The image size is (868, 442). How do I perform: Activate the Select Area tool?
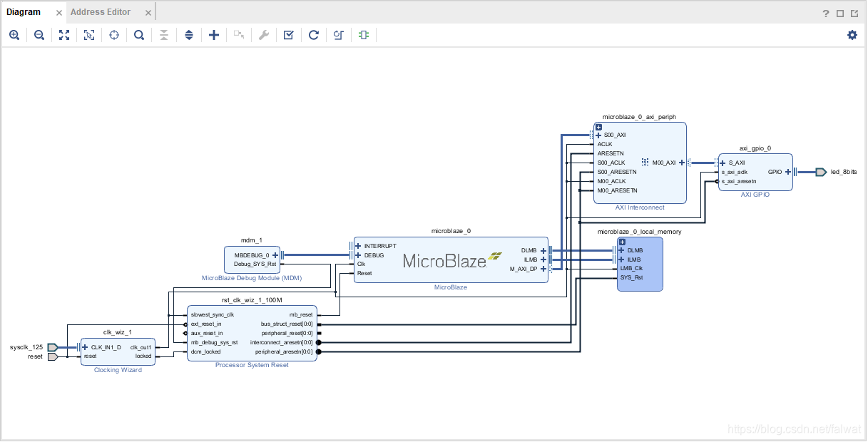coord(89,35)
